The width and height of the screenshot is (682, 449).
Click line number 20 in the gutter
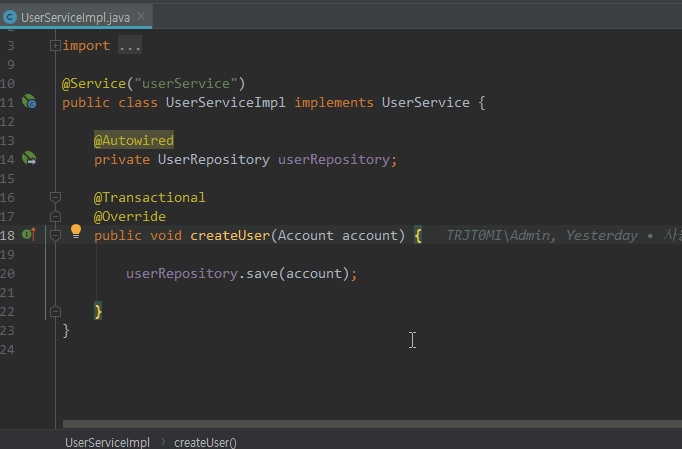coord(7,273)
